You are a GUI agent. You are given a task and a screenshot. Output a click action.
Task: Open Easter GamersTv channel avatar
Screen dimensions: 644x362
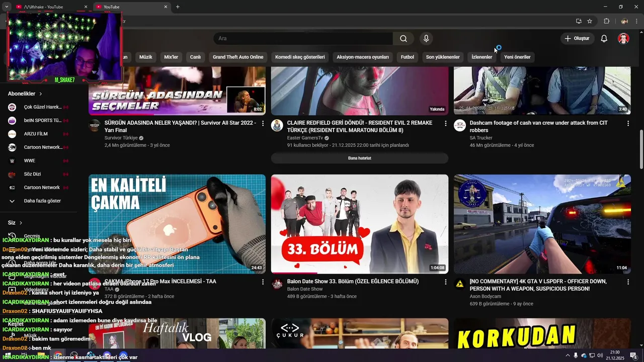pos(277,126)
